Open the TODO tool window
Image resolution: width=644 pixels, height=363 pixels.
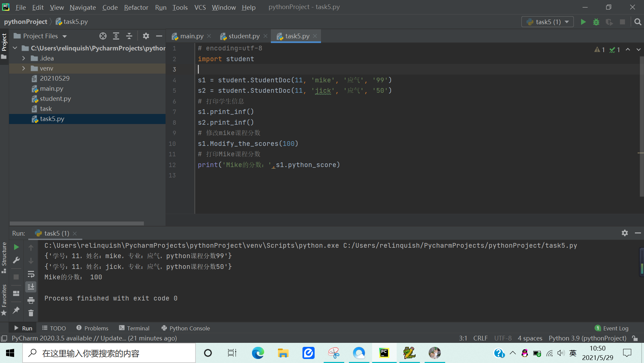54,328
